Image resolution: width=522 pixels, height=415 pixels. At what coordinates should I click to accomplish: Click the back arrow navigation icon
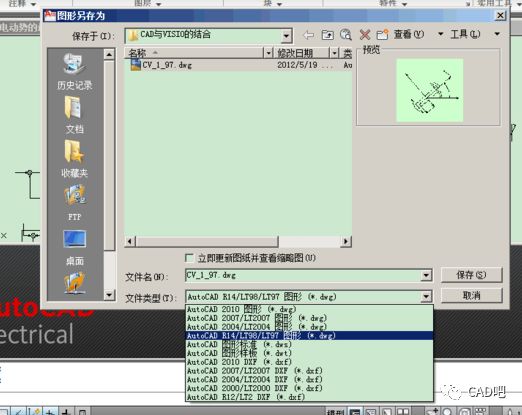click(309, 34)
